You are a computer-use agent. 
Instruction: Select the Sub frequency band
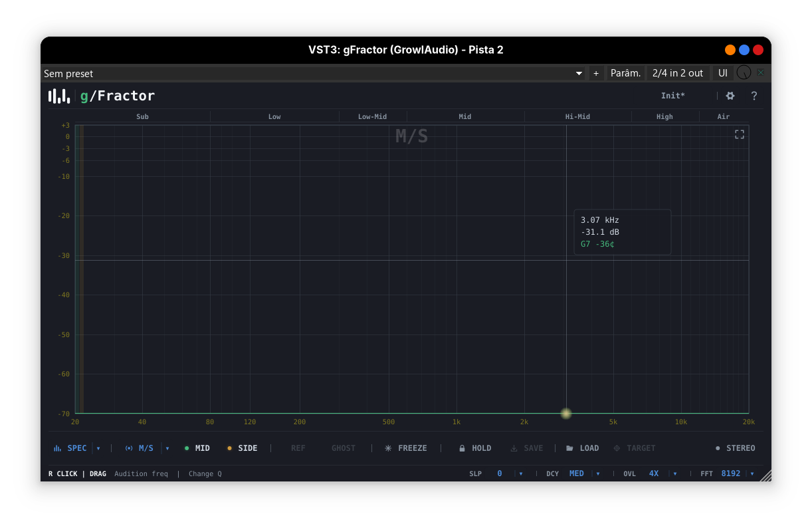143,116
